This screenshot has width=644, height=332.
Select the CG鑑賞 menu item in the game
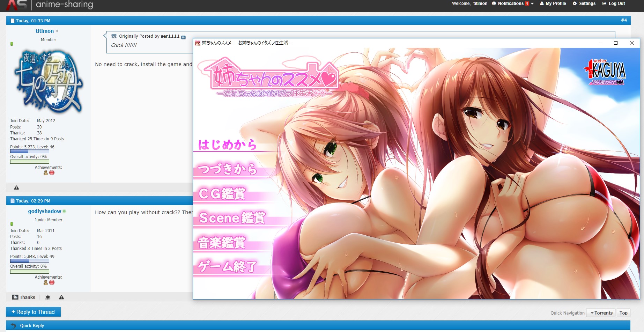pos(222,194)
